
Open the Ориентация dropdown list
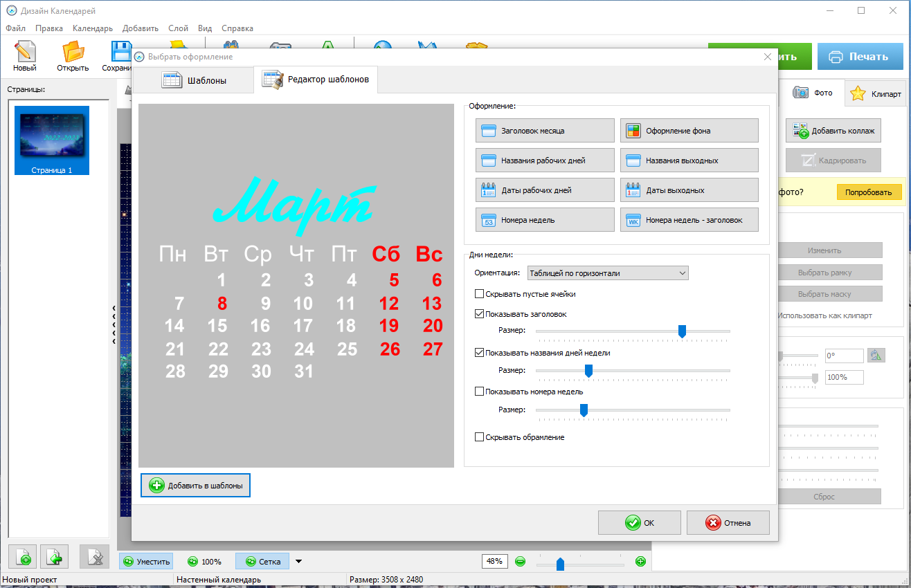608,273
